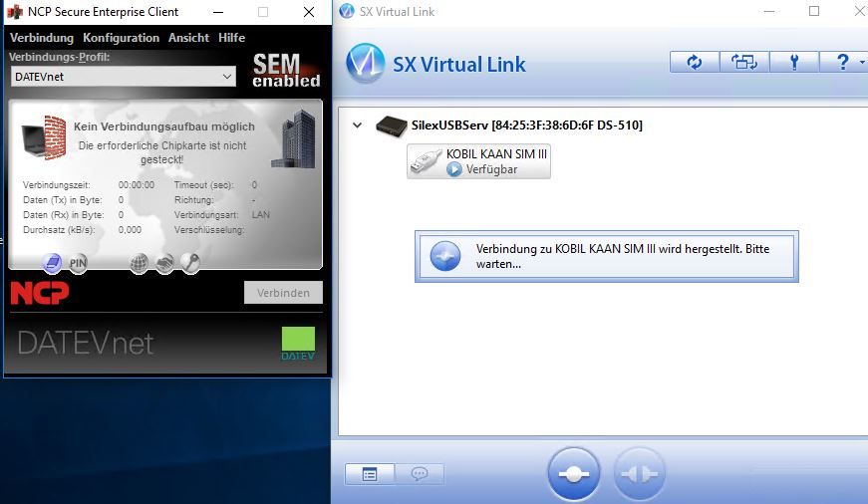Click the large DATEVnet banner text
Viewport: 868px width, 504px height.
[x=86, y=343]
